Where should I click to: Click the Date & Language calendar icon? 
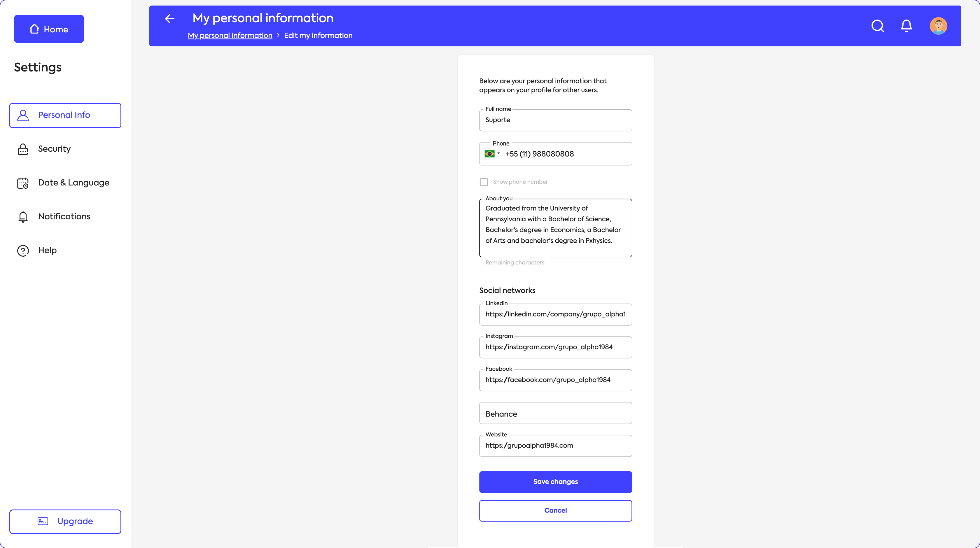[x=23, y=183]
